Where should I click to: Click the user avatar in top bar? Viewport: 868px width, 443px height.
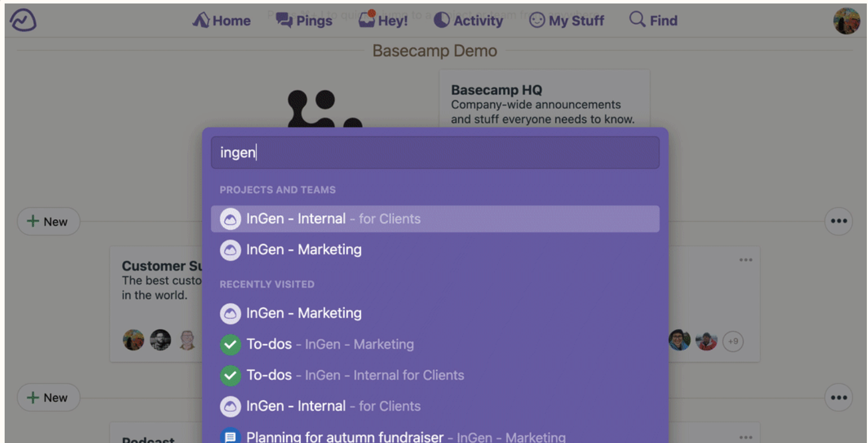[x=846, y=21]
